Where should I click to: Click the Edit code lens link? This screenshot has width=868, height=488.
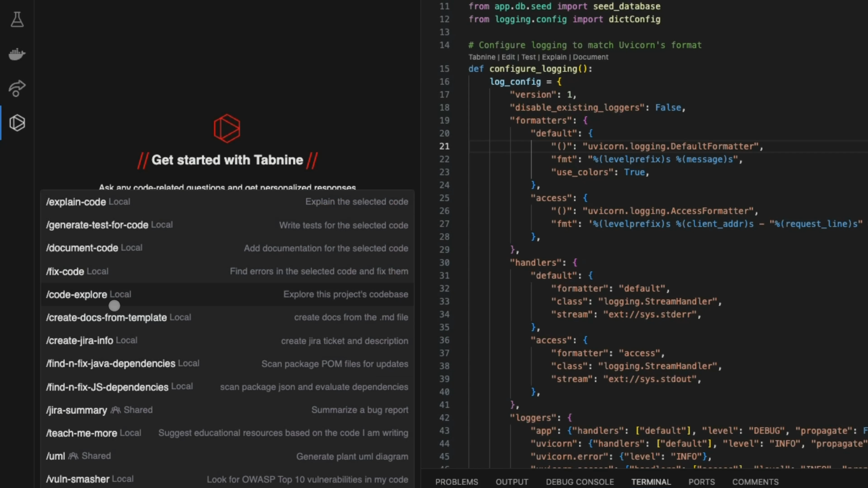pos(508,57)
